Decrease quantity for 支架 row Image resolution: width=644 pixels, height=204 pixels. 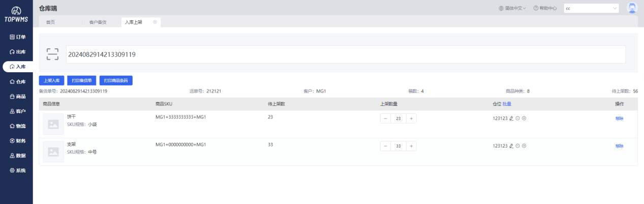(385, 146)
